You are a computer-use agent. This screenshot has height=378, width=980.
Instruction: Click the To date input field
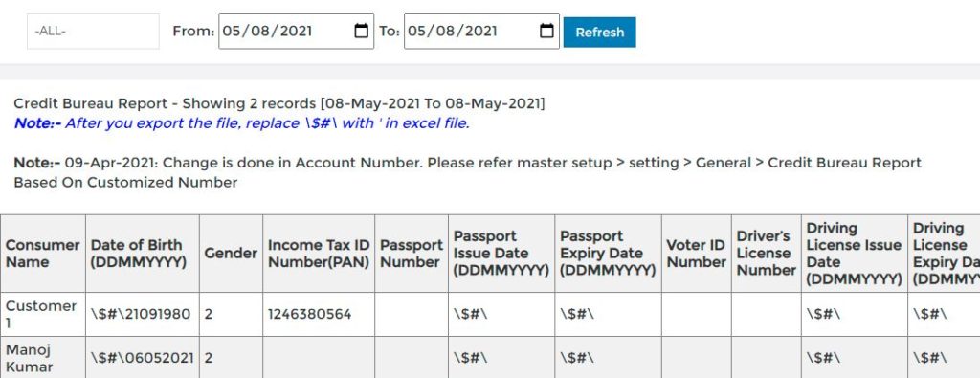(482, 32)
